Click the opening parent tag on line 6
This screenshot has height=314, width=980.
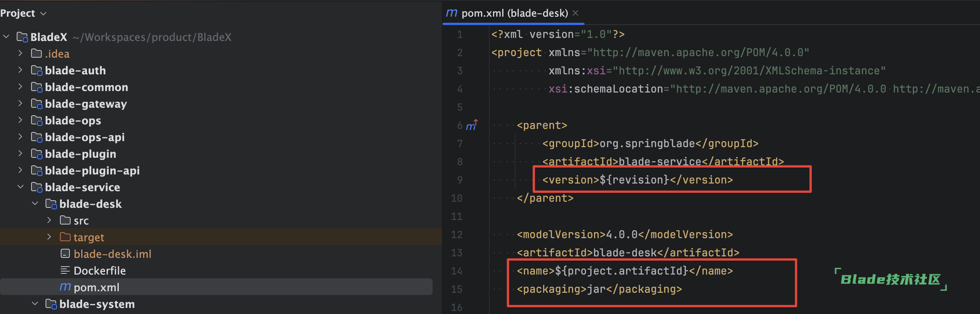click(542, 125)
